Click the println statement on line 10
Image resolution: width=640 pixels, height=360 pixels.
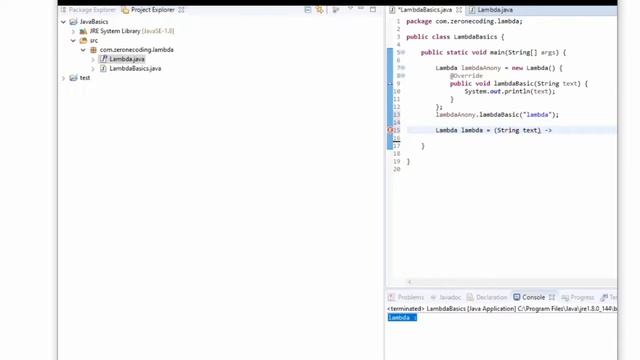510,91
